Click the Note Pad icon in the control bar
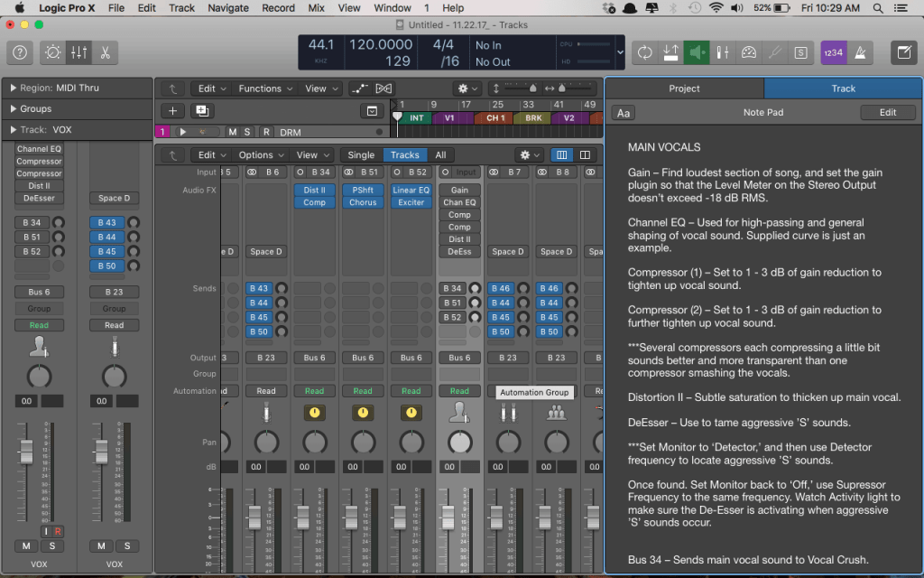The image size is (924, 578). (902, 52)
